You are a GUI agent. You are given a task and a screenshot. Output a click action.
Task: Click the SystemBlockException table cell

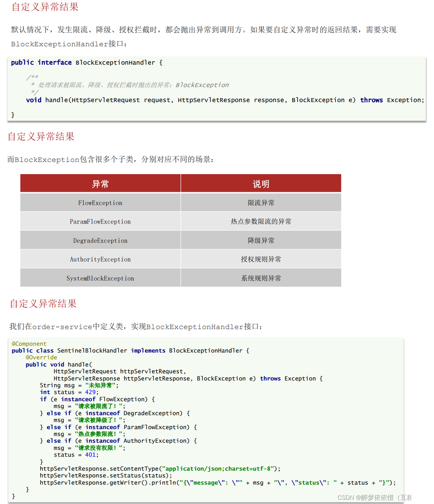click(100, 278)
